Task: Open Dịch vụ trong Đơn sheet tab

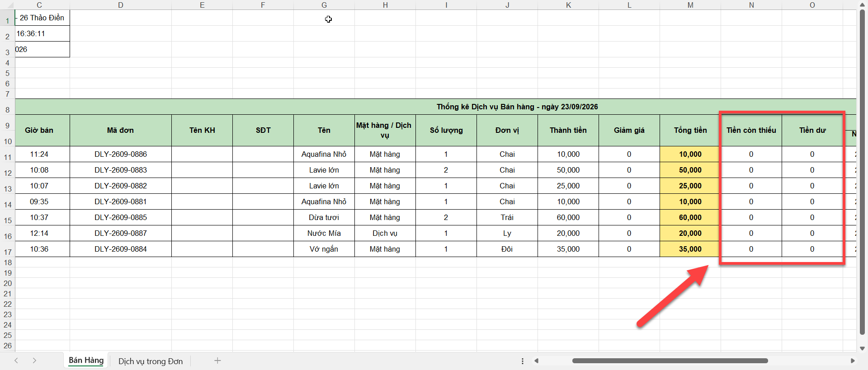Action: pos(151,361)
